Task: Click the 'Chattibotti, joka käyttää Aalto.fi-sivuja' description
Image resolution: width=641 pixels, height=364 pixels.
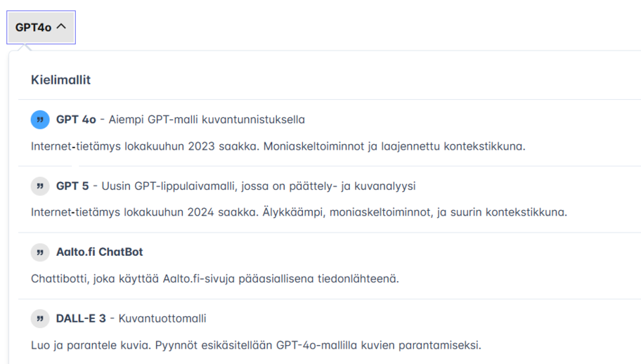Action: coord(215,279)
